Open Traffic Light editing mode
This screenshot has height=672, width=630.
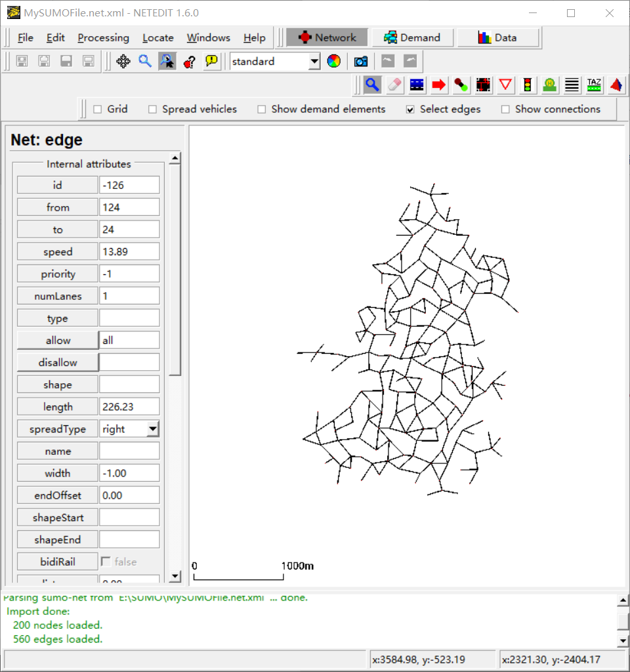[x=528, y=85]
